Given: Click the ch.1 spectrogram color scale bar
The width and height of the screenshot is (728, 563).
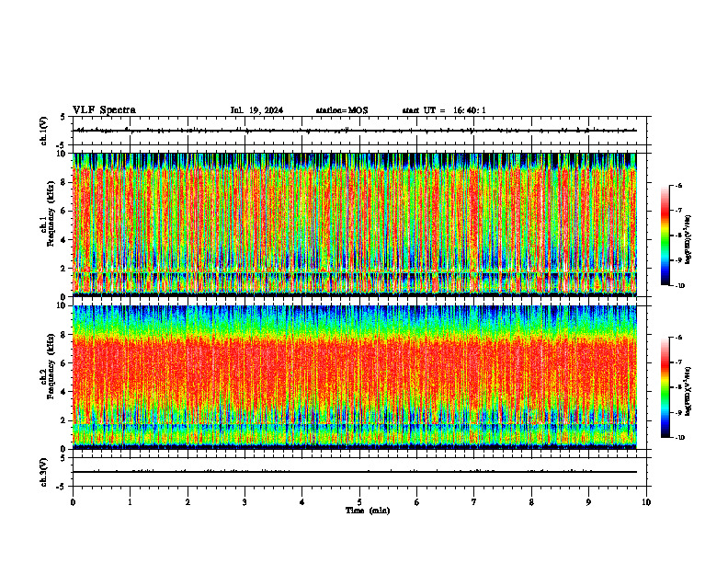Looking at the screenshot, I should [665, 236].
